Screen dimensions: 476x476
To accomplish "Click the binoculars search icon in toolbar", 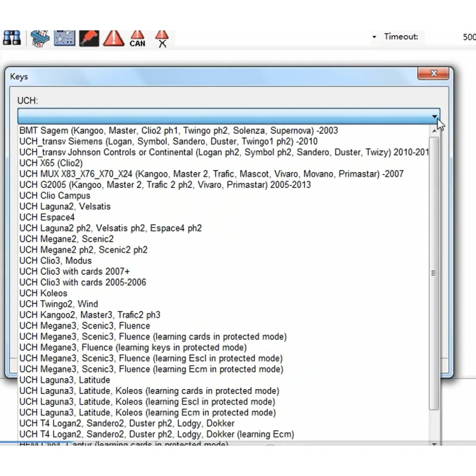I will (x=12, y=38).
